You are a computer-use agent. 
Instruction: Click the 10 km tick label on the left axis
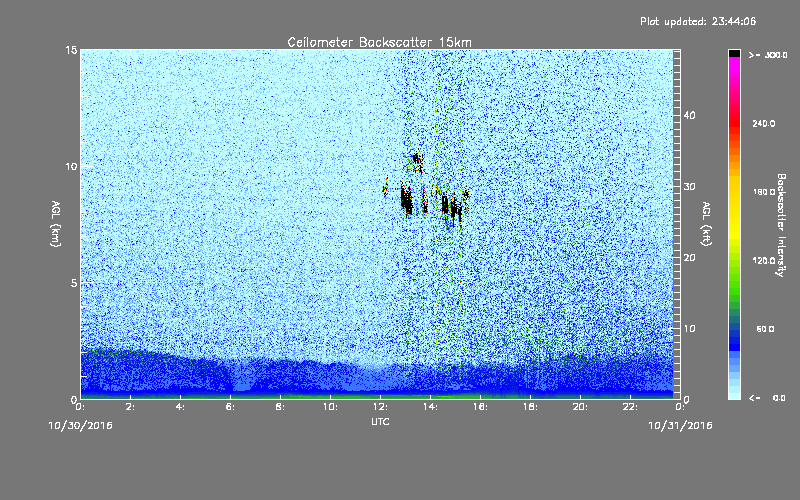[71, 166]
